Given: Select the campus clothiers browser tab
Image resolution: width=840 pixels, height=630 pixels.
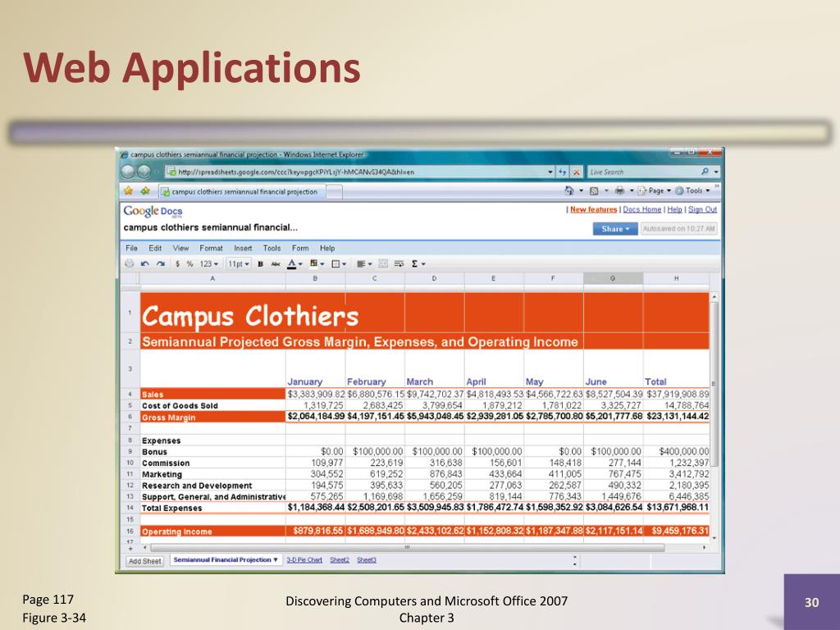Looking at the screenshot, I should pyautogui.click(x=242, y=192).
